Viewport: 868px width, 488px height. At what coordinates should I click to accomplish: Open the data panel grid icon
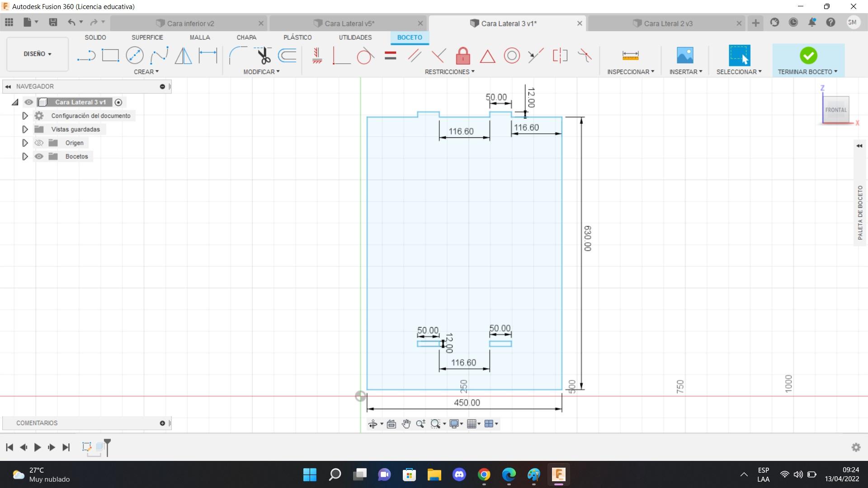(9, 22)
